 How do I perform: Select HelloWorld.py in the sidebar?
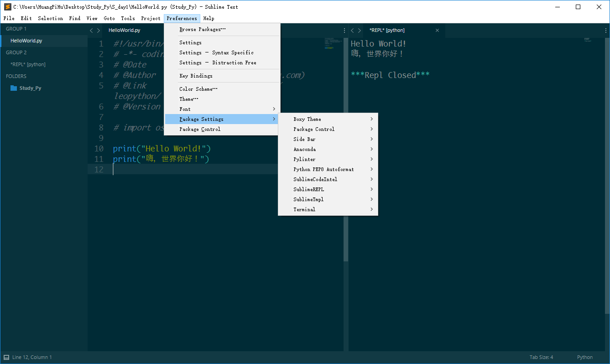point(44,41)
